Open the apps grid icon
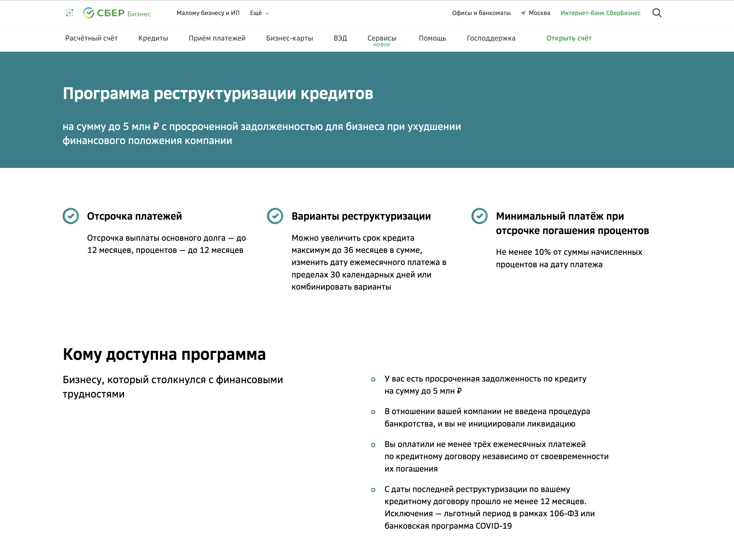The height and width of the screenshot is (560, 734). (69, 13)
